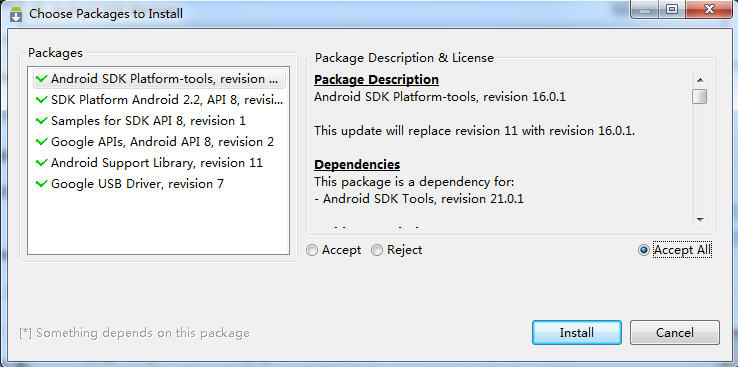The image size is (738, 367).
Task: Select Google USB Driver, revision 7 entry
Action: click(159, 184)
